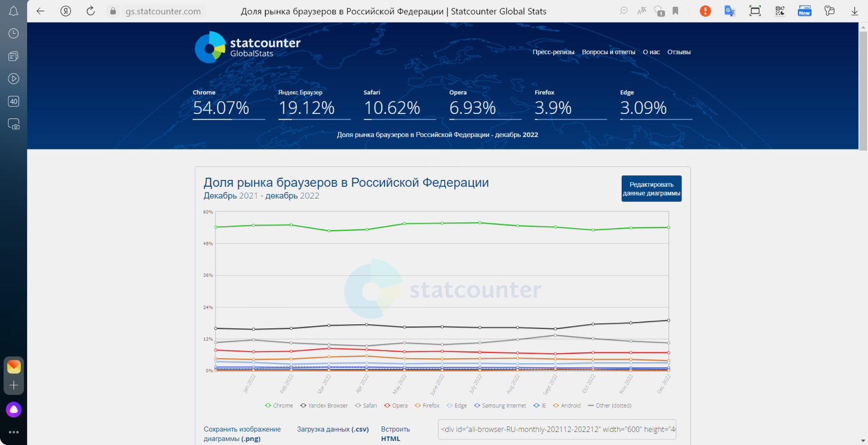
Task: Open the sidebar screenshot tool
Action: (14, 125)
